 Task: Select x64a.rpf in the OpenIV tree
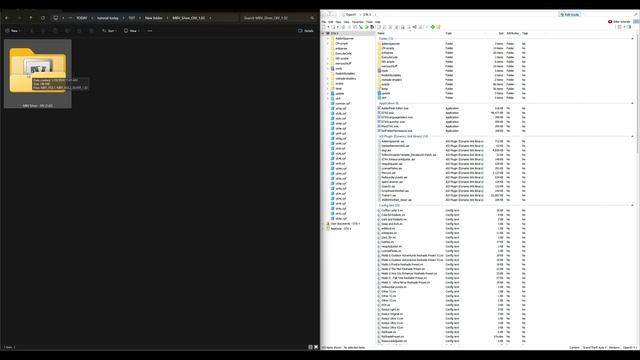[341, 109]
